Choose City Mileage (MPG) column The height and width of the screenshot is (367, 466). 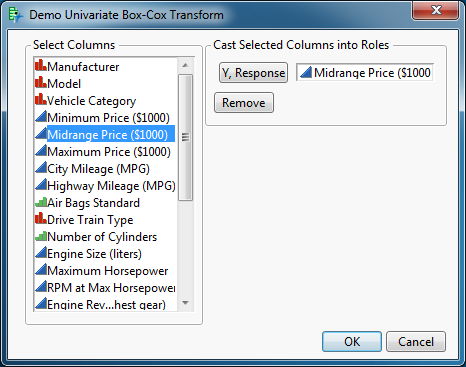pyautogui.click(x=98, y=169)
